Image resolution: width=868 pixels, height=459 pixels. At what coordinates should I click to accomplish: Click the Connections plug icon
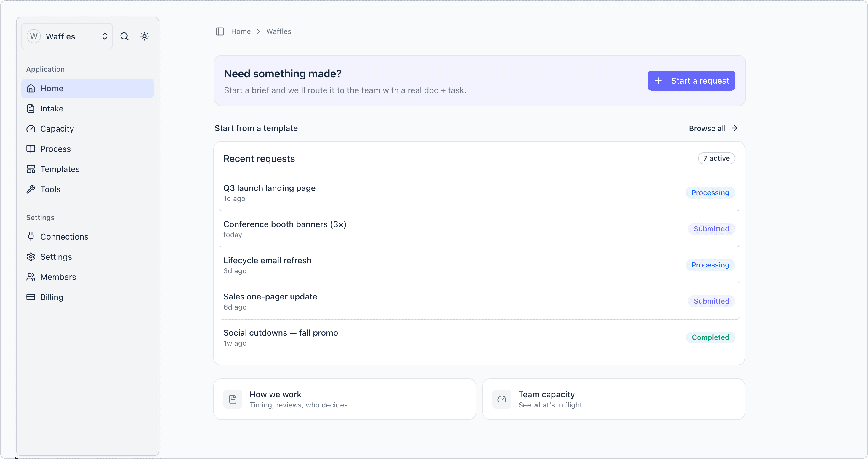31,237
